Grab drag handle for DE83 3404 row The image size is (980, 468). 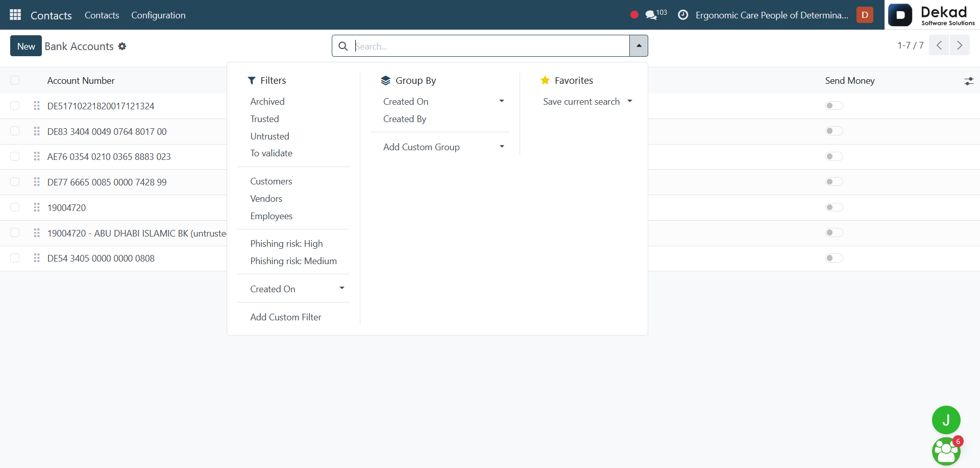[37, 131]
